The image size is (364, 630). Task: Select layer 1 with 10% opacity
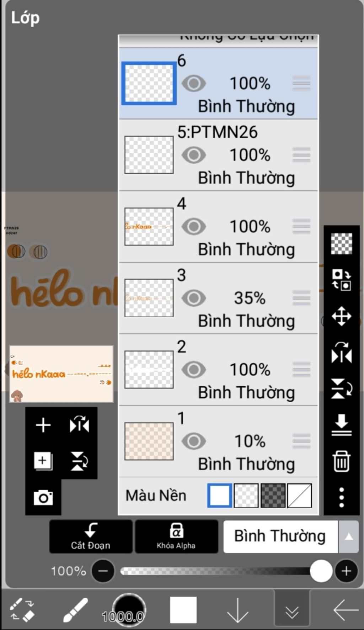(218, 441)
